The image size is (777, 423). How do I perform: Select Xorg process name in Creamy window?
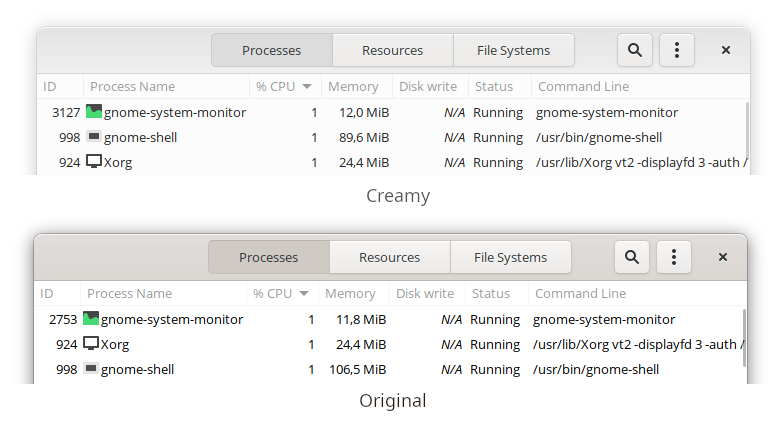[x=118, y=162]
